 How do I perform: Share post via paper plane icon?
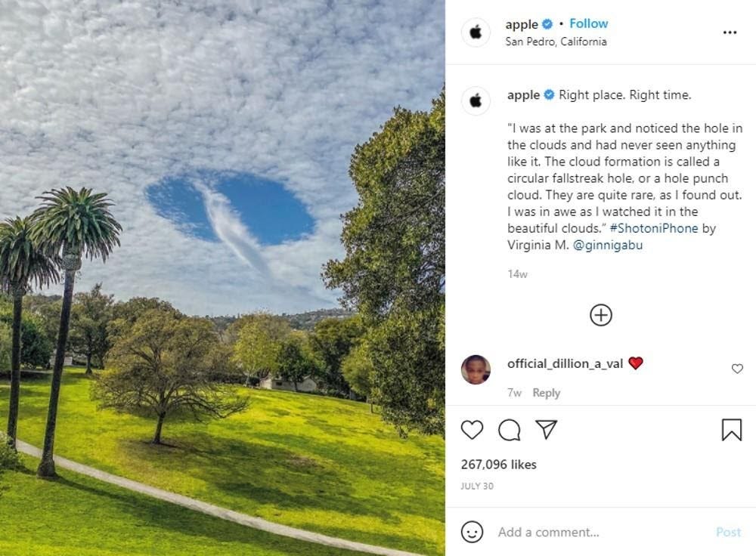547,429
